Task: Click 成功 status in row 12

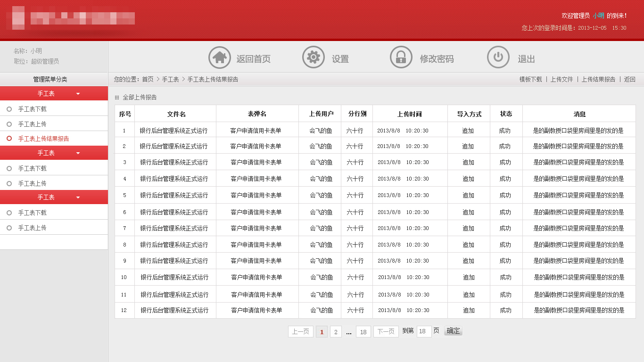Action: click(505, 310)
